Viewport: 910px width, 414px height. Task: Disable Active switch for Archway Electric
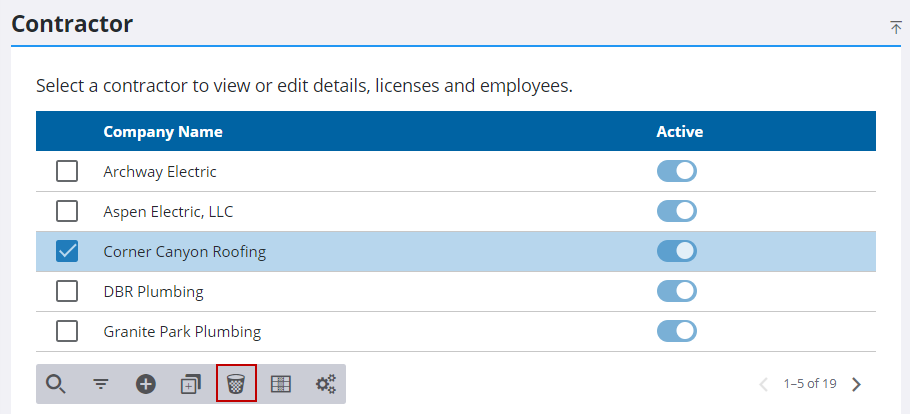click(x=677, y=171)
